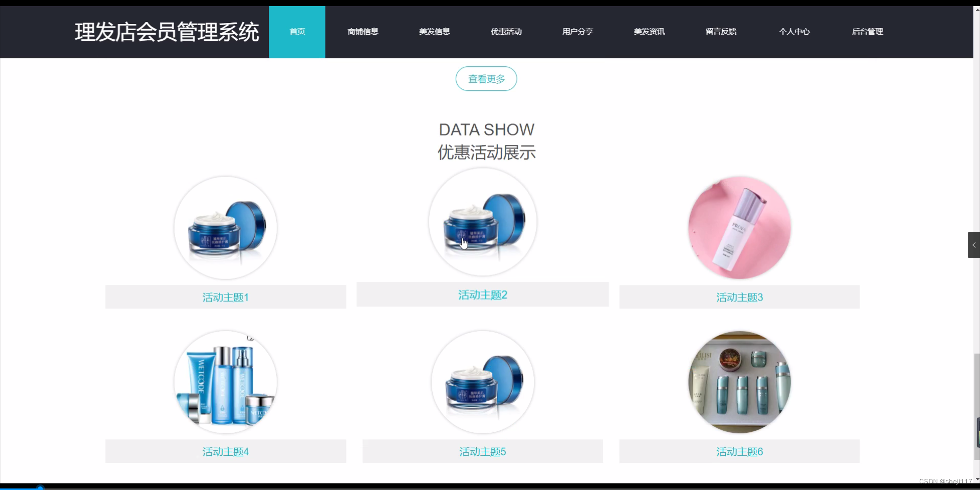Open the 活动主题5 cream jar thumbnail
Image resolution: width=980 pixels, height=490 pixels.
(x=483, y=382)
